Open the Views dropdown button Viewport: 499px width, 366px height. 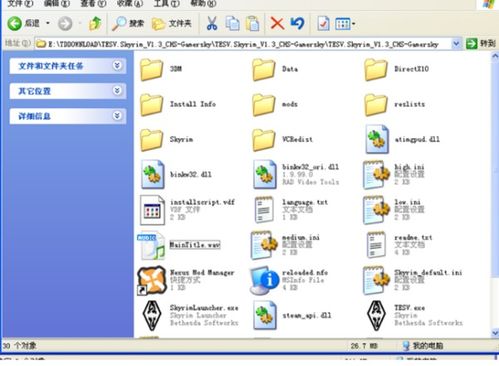click(x=345, y=24)
